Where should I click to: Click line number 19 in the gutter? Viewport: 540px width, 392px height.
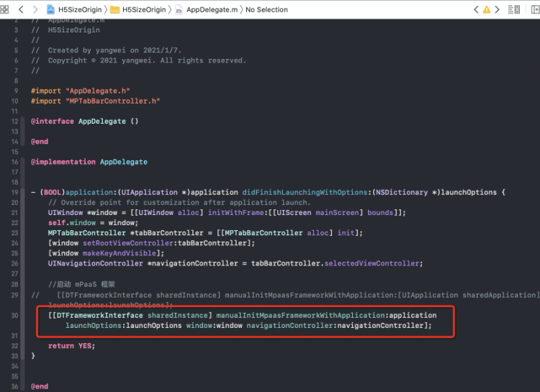[14, 192]
